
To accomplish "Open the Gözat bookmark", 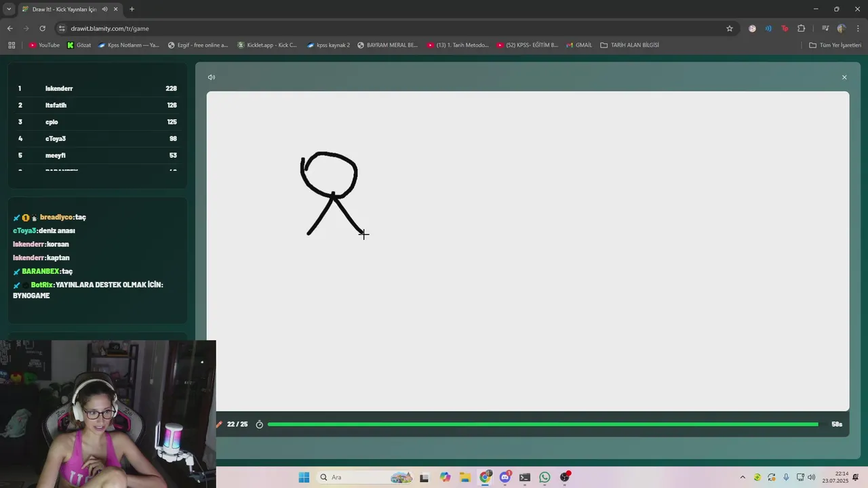I will point(79,45).
